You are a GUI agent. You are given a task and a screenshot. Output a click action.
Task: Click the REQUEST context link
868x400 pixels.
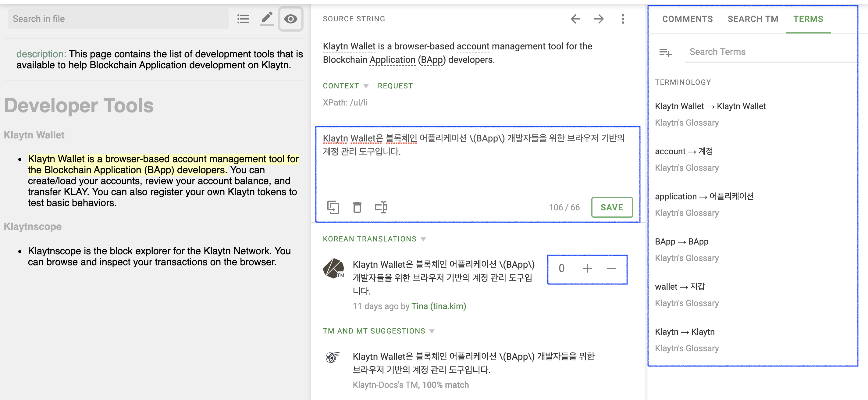pos(395,86)
